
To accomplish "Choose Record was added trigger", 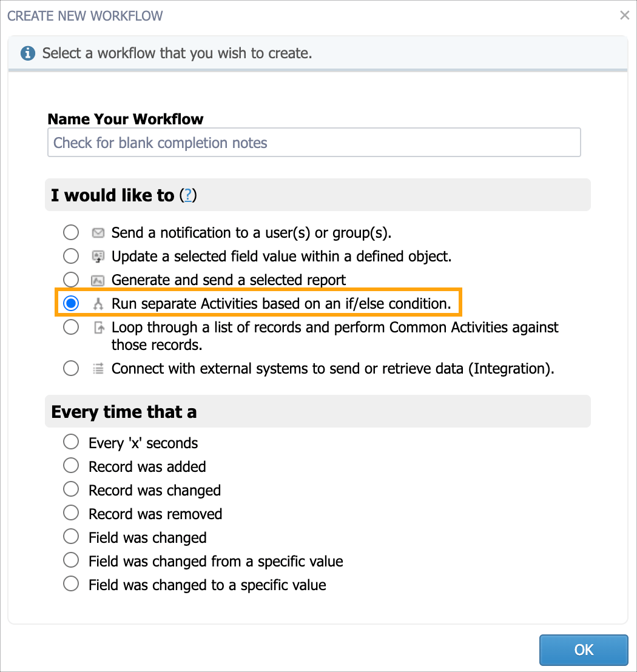I will (x=71, y=466).
